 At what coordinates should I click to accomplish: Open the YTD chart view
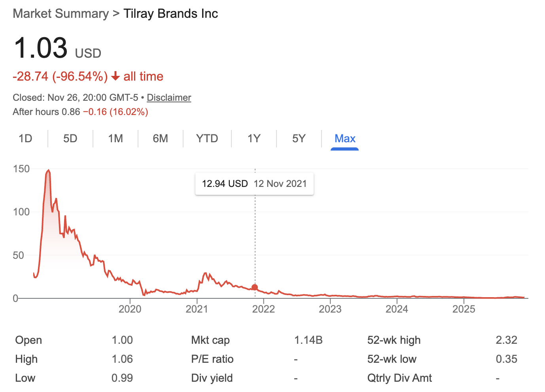point(207,139)
